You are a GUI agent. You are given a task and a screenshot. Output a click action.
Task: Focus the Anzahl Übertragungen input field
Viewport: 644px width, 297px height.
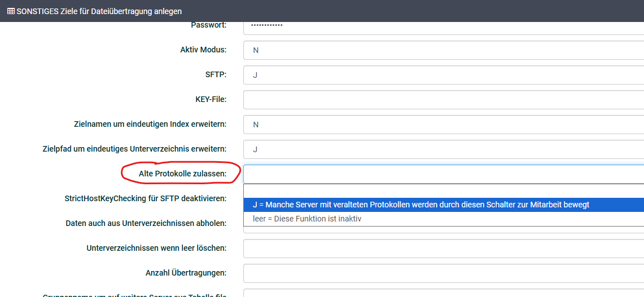(443, 273)
